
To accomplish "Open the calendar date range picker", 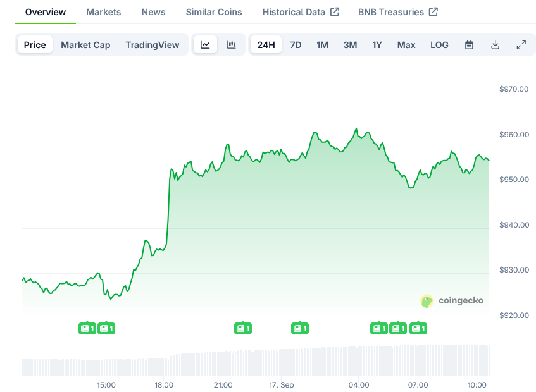I will (x=469, y=45).
